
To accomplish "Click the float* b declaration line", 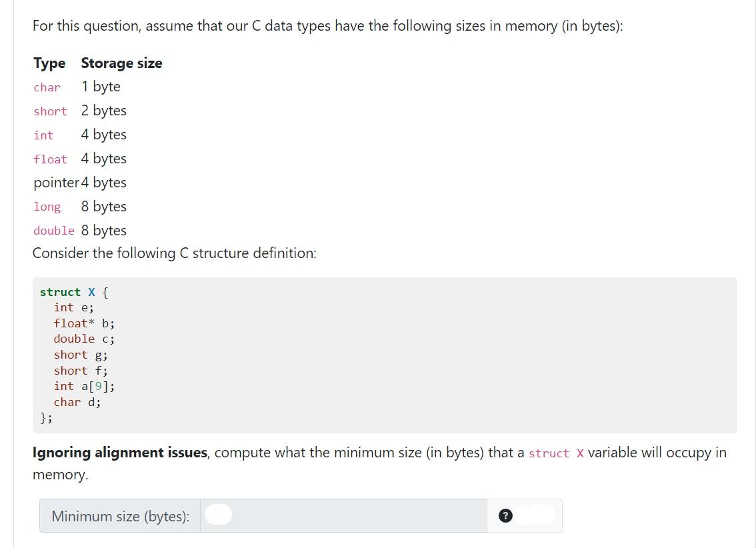I will (x=83, y=323).
